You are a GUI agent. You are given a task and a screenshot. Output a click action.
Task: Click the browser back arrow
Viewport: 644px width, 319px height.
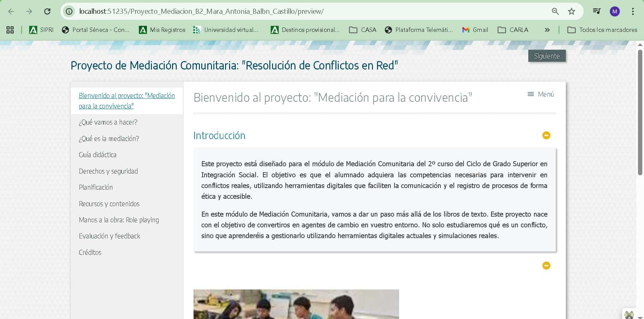point(11,11)
